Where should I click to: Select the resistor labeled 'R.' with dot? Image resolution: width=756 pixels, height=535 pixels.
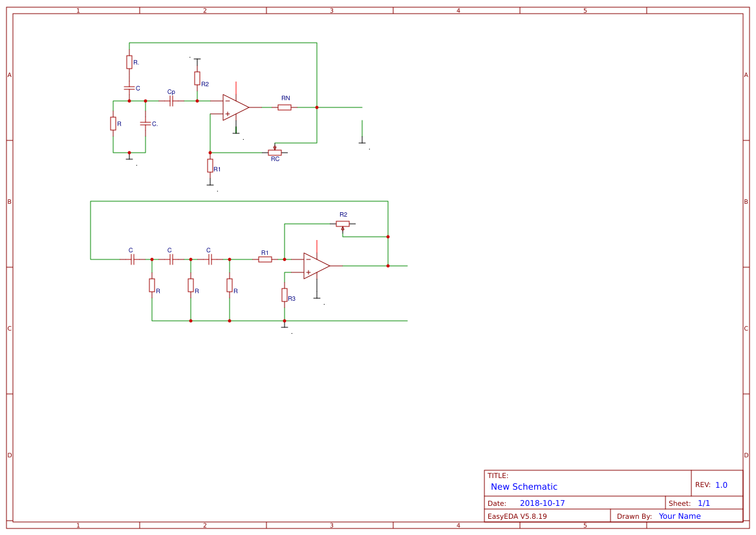click(129, 61)
